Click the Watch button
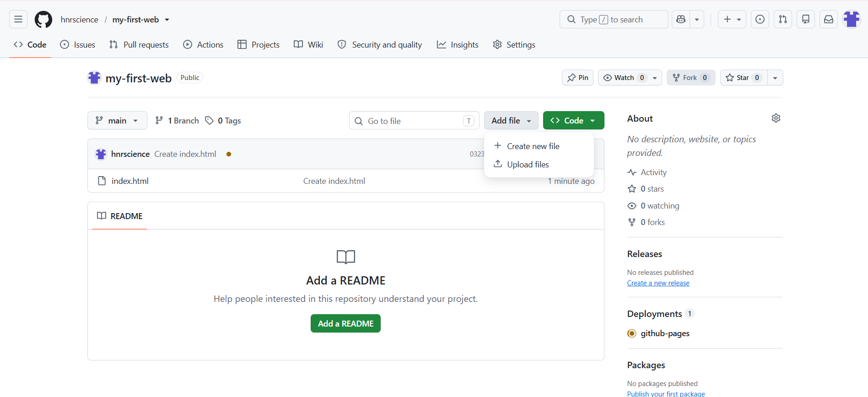The width and height of the screenshot is (868, 397). (x=623, y=78)
